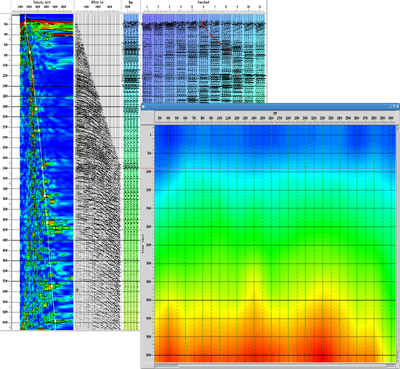Open the window menu icon on the velocity field window
400x369 pixels.
coord(143,106)
